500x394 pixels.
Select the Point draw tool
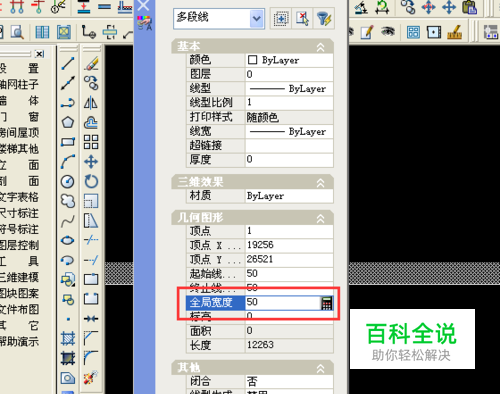click(68, 319)
